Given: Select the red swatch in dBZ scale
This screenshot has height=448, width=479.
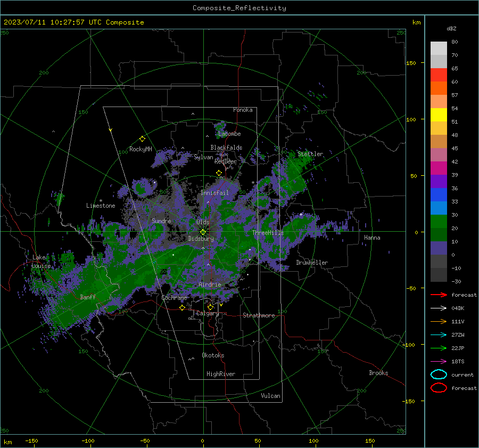Looking at the screenshot, I should (x=439, y=75).
